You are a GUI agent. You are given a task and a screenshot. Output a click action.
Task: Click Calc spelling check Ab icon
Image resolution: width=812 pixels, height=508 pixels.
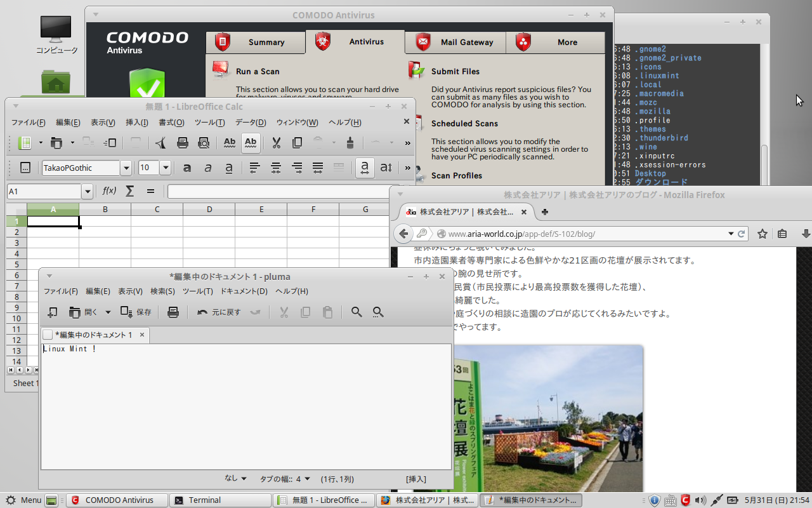tap(230, 143)
